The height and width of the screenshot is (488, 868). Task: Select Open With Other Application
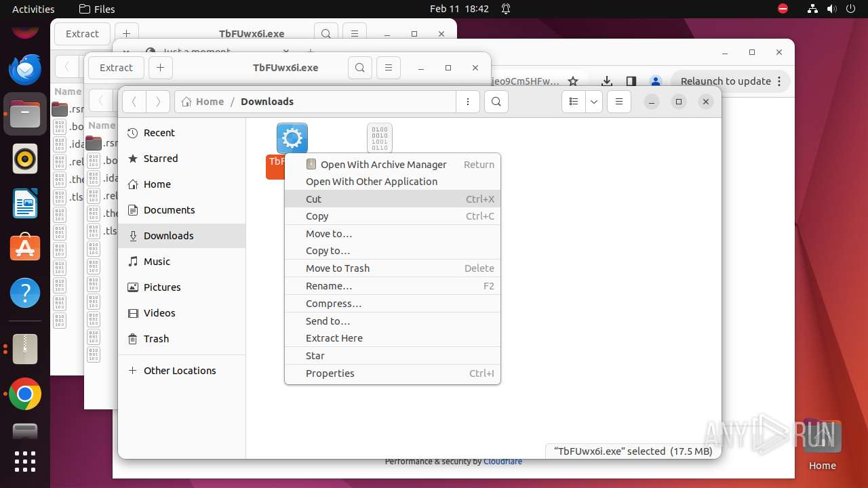392,182
